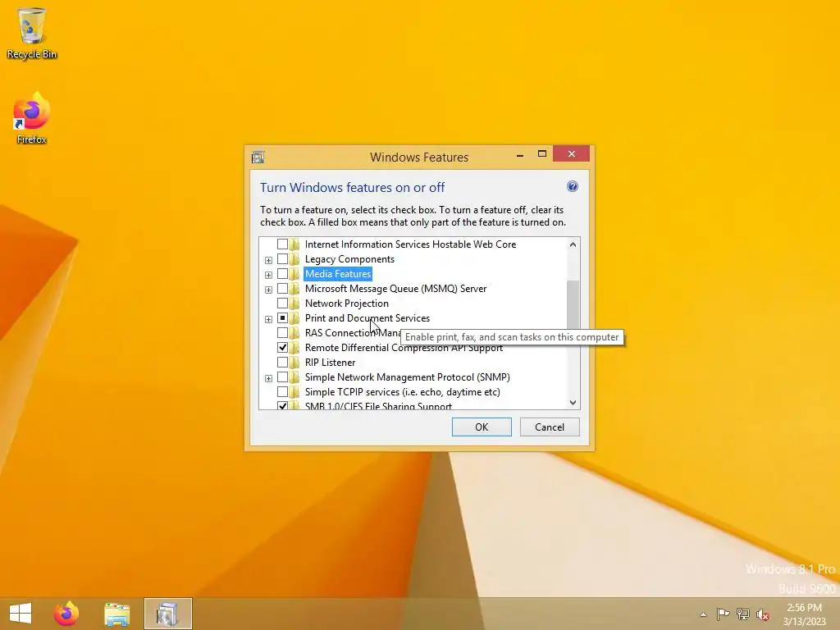Click the Print and Document Services folder icon
The height and width of the screenshot is (630, 840).
pyautogui.click(x=294, y=318)
